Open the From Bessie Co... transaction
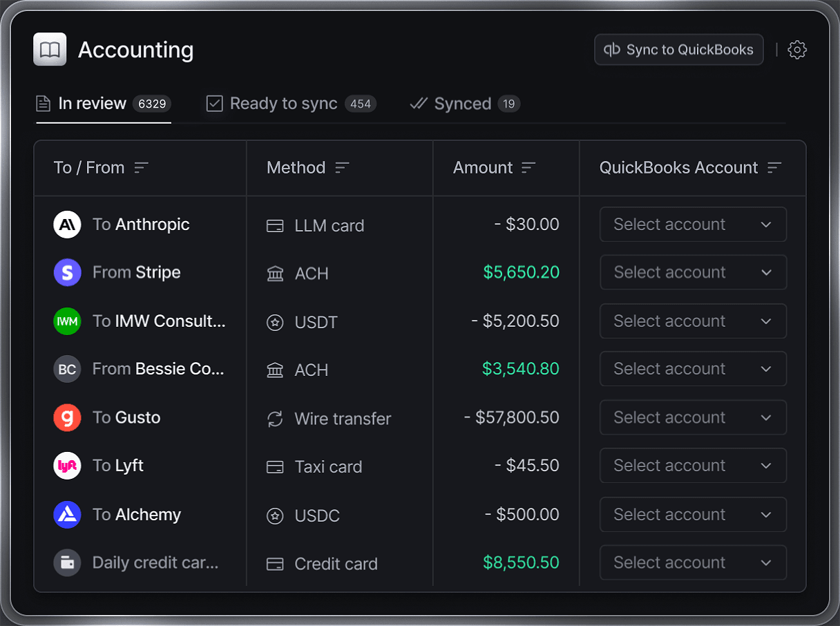The image size is (840, 626). [x=157, y=369]
